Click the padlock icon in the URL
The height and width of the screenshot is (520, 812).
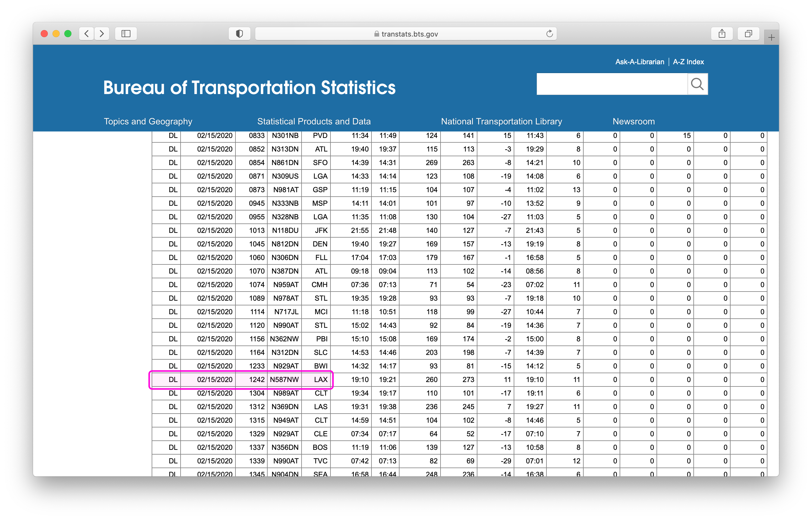(x=376, y=34)
